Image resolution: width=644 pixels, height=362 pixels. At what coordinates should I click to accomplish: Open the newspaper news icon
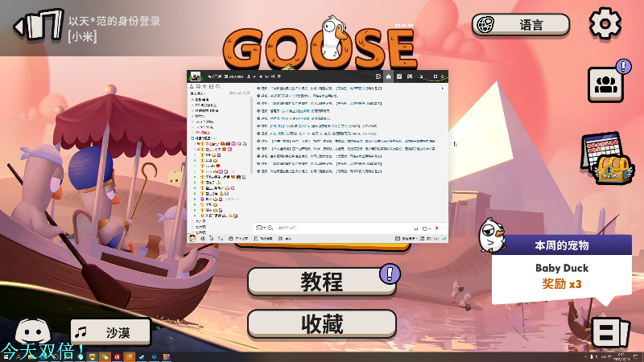coord(610,332)
